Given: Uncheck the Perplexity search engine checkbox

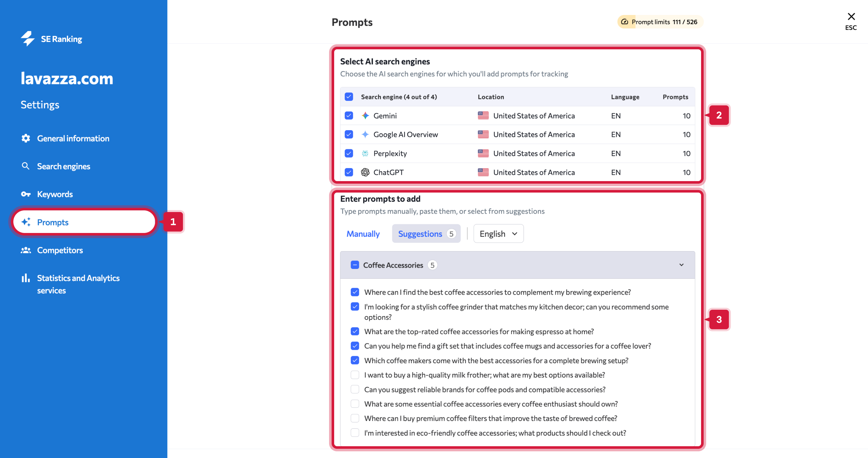Looking at the screenshot, I should point(349,153).
